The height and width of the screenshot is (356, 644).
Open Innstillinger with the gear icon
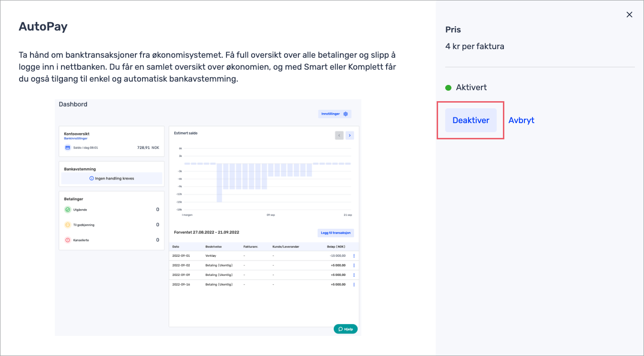335,114
